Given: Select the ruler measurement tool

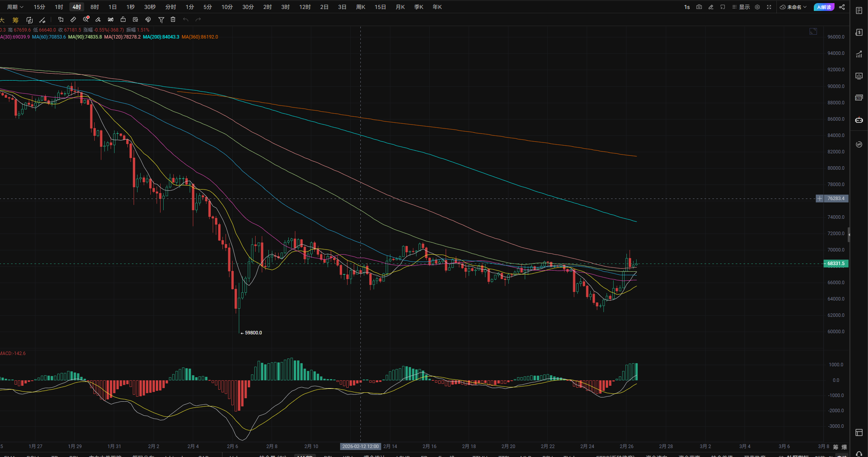Looking at the screenshot, I should (73, 19).
